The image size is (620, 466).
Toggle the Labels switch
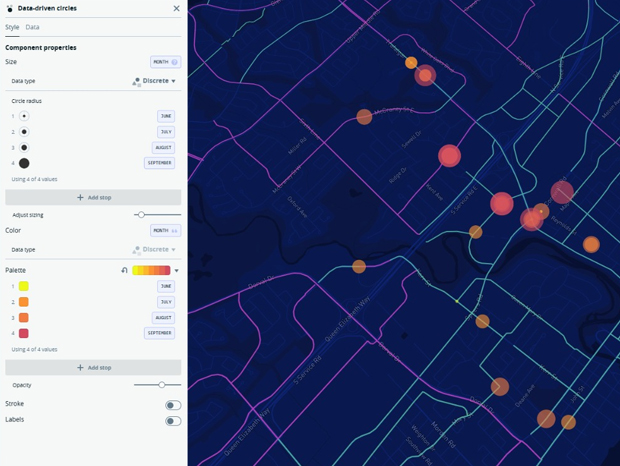coord(173,421)
